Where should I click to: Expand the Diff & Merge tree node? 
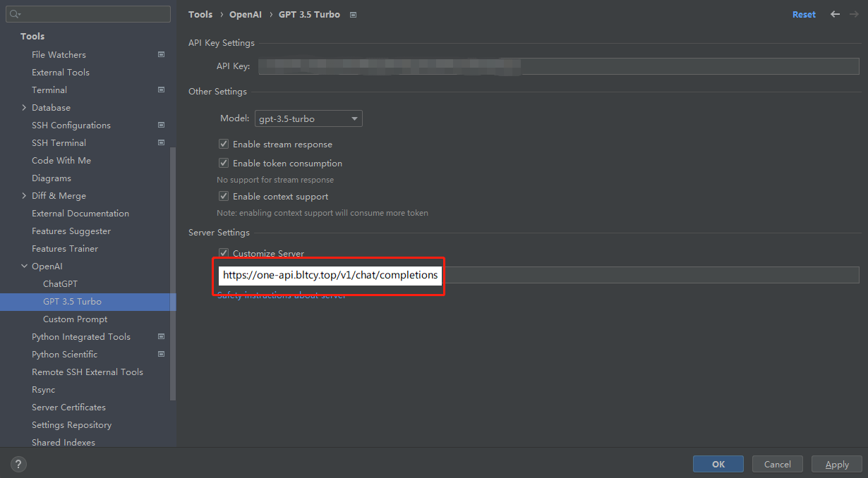(x=24, y=195)
